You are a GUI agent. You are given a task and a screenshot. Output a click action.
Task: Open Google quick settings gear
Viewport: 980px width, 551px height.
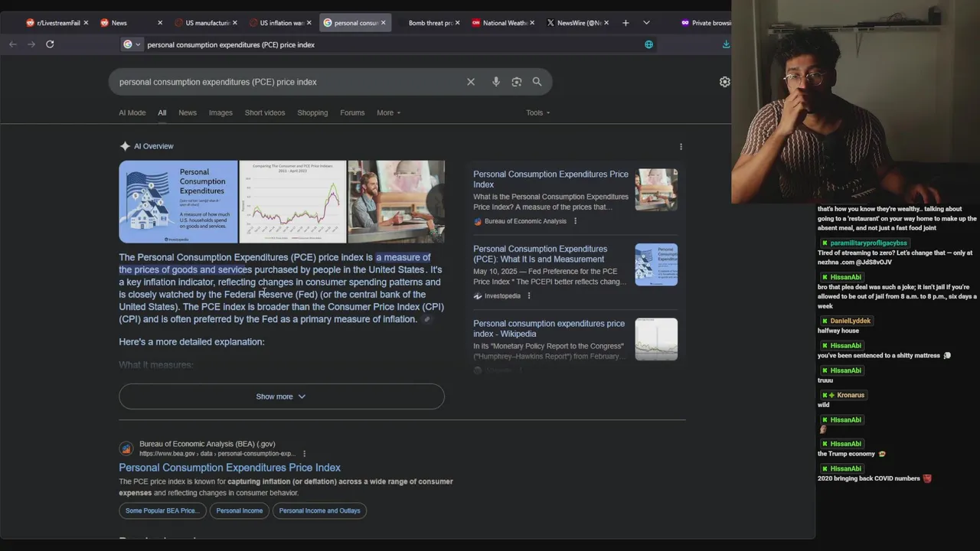tap(724, 82)
